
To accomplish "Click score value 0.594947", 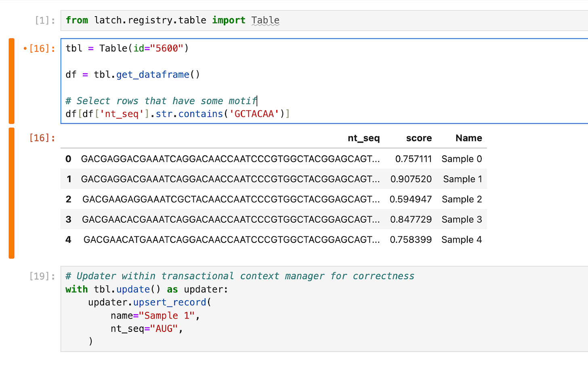I will coord(411,199).
